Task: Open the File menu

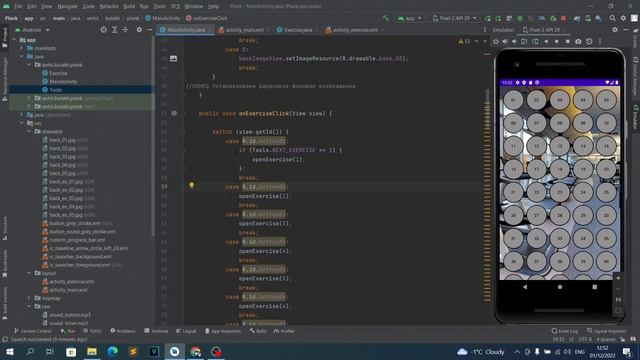Action: click(x=18, y=7)
